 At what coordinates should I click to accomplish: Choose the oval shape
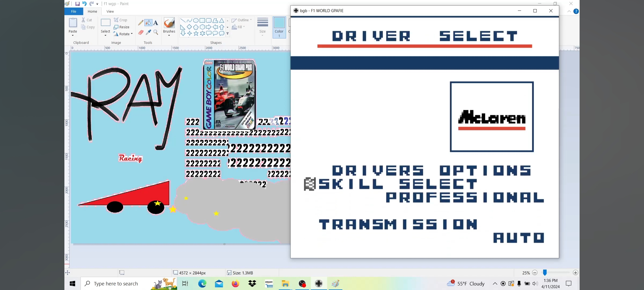[x=196, y=20]
